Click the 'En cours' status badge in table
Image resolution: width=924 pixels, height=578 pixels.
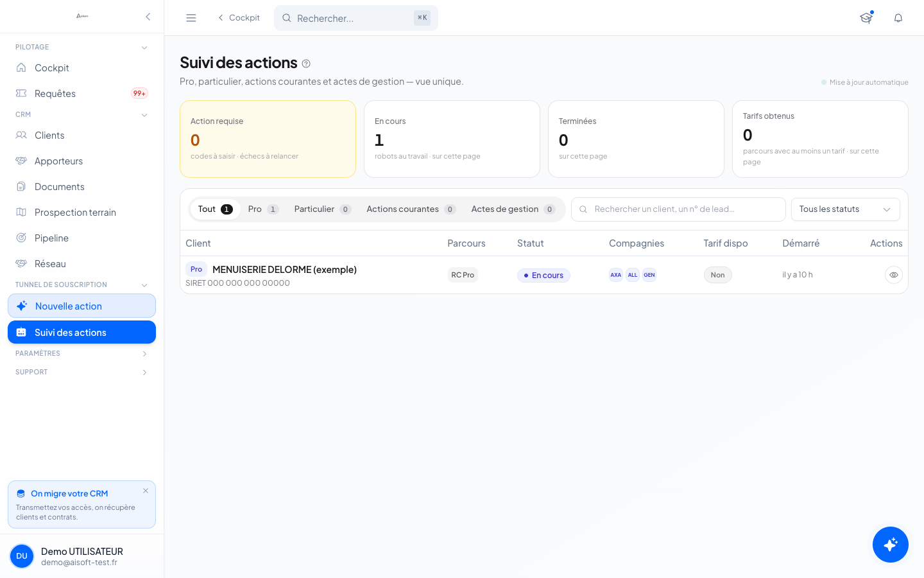pyautogui.click(x=543, y=276)
